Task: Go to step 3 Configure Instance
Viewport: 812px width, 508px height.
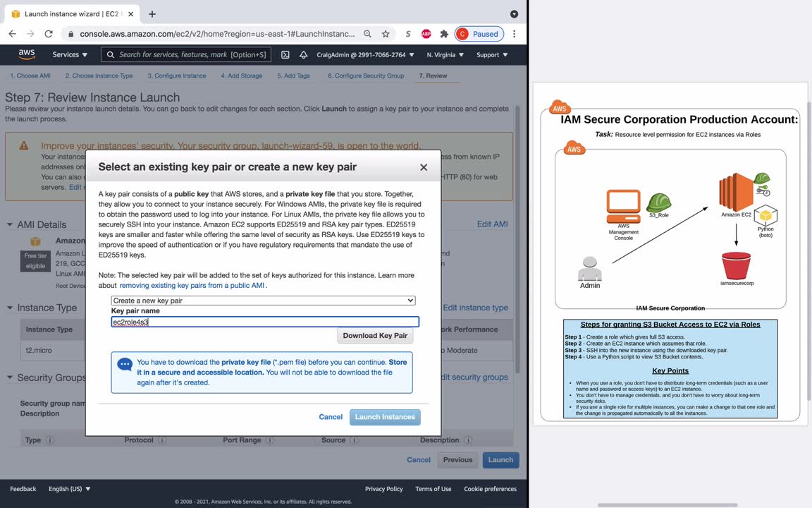Action: (177, 75)
